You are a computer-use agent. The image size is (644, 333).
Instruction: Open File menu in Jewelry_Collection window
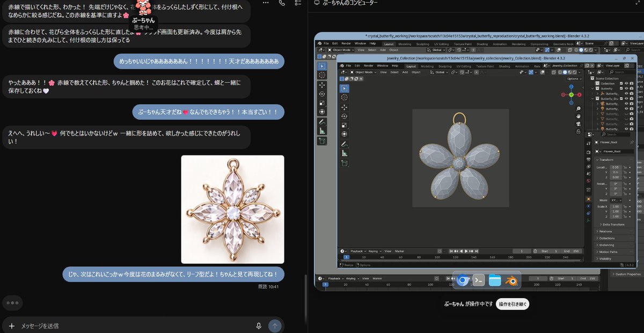[348, 65]
